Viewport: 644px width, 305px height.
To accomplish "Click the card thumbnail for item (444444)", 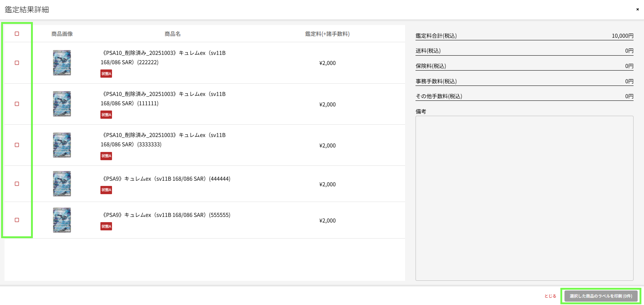I will (62, 184).
